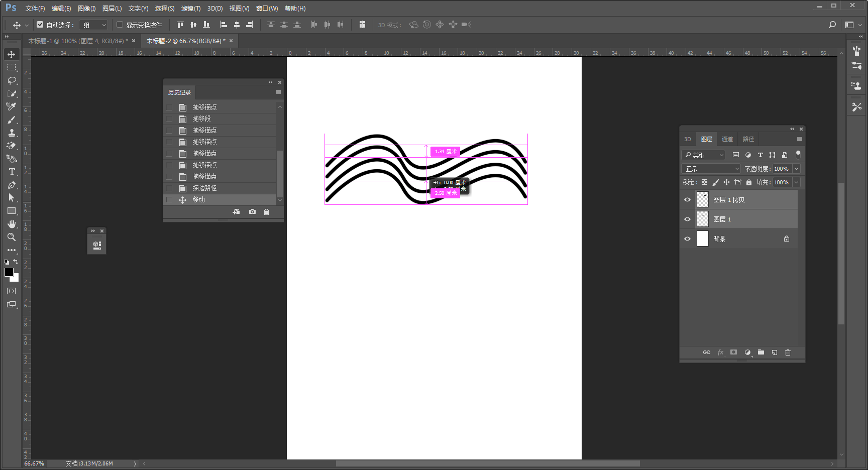
Task: Create a new layer group
Action: pos(761,352)
